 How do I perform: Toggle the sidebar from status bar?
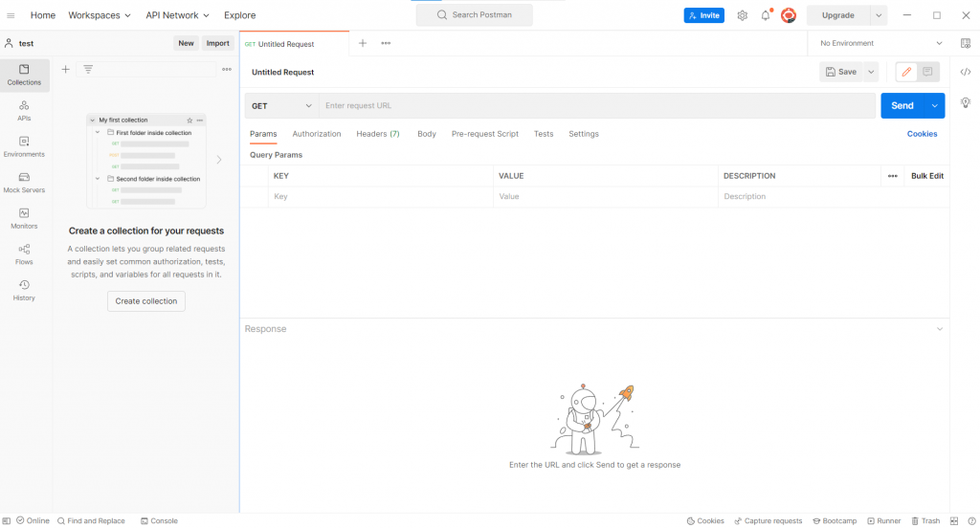click(x=7, y=521)
